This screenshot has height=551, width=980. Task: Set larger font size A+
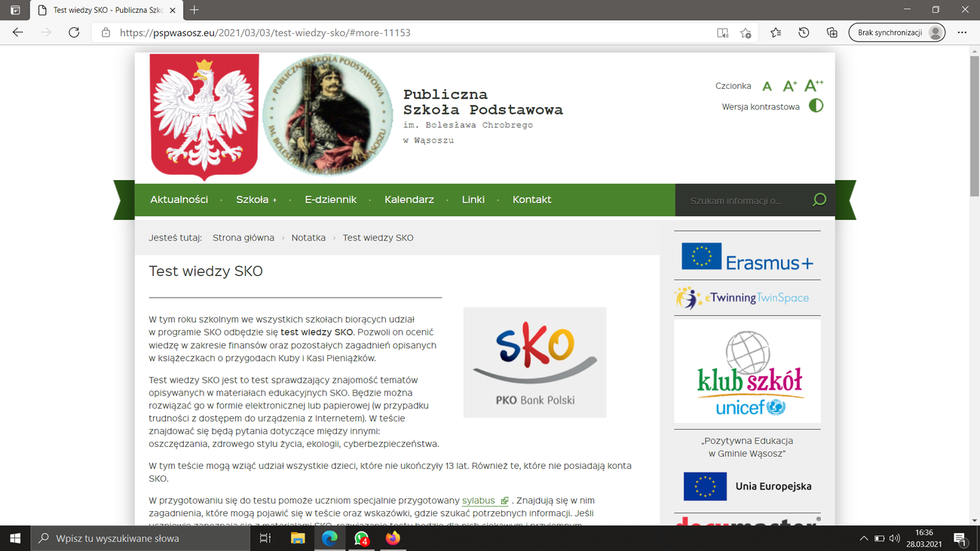(789, 86)
